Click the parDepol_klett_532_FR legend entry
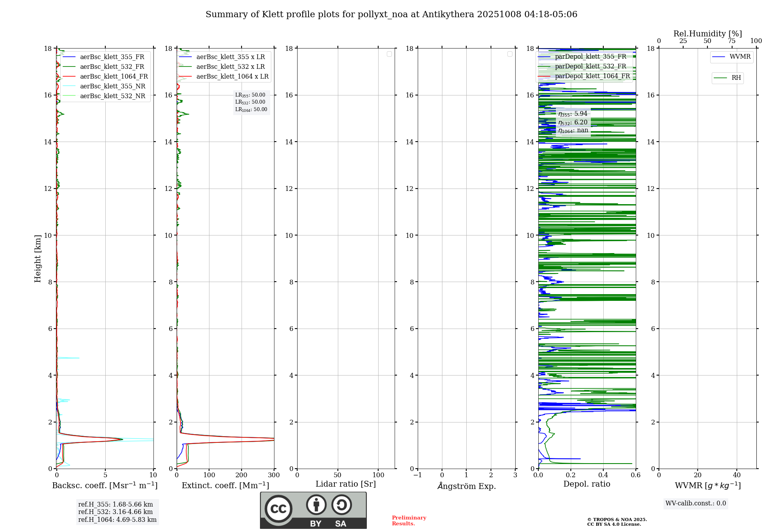Image resolution: width=783 pixels, height=532 pixels. click(590, 66)
